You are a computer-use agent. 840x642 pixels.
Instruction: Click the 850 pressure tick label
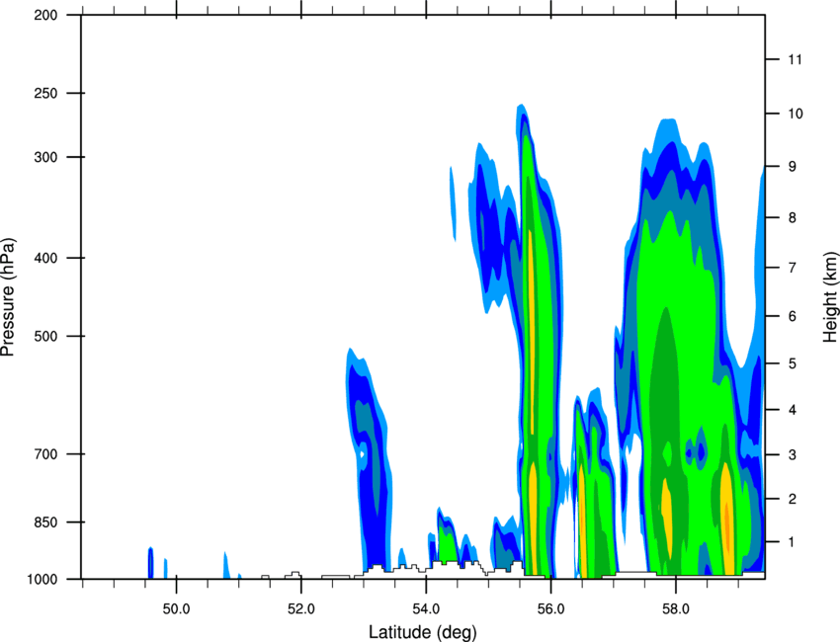click(x=45, y=522)
